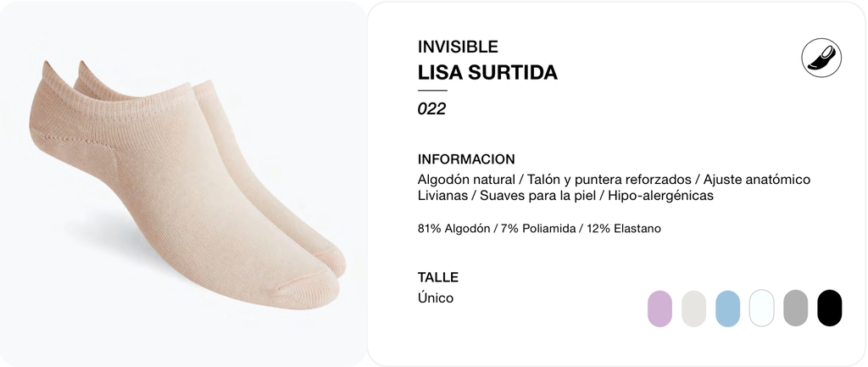The image size is (868, 367).
Task: Select the product code 022
Action: point(431,109)
